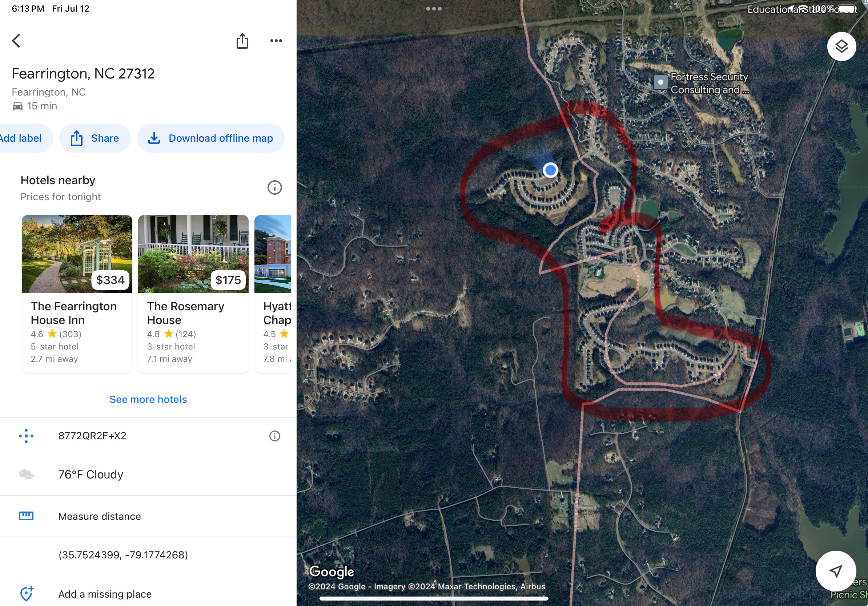Open hotels nearby info icon

point(274,187)
